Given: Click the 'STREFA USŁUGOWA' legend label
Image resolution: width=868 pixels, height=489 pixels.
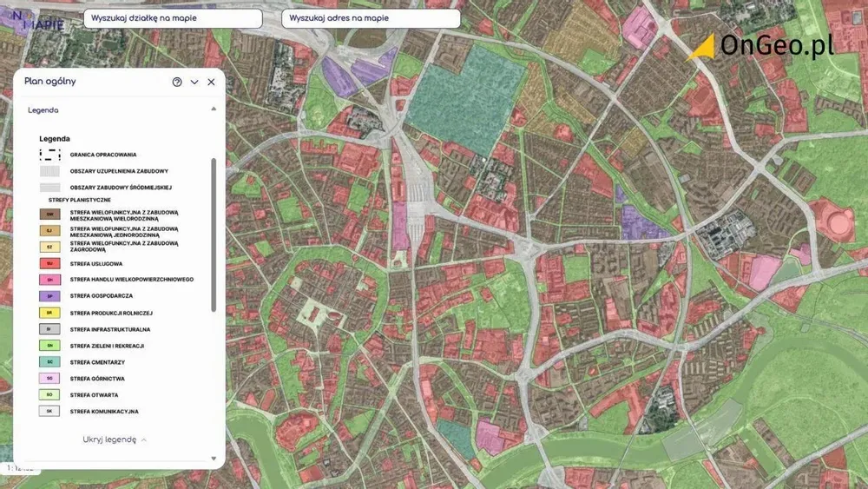Looking at the screenshot, I should coord(96,264).
